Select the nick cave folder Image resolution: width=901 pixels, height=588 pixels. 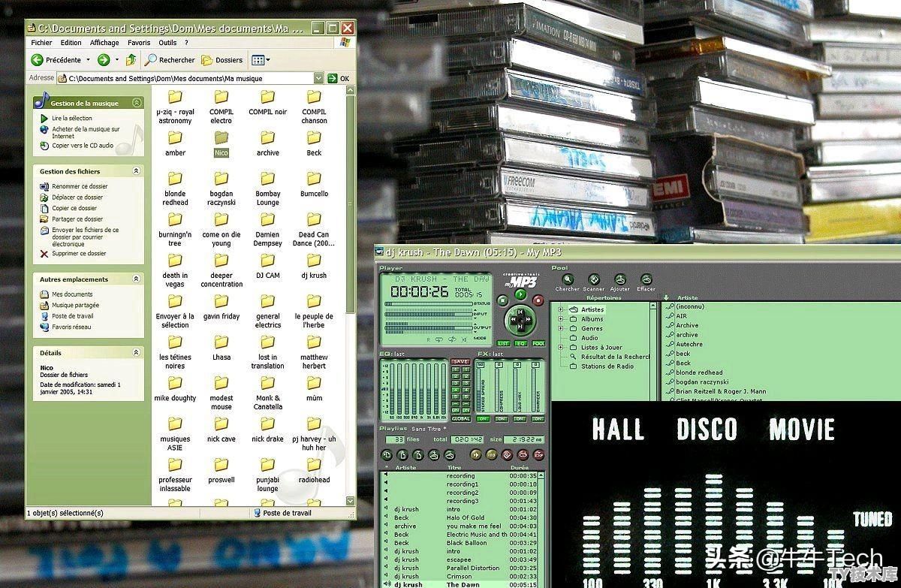click(221, 429)
